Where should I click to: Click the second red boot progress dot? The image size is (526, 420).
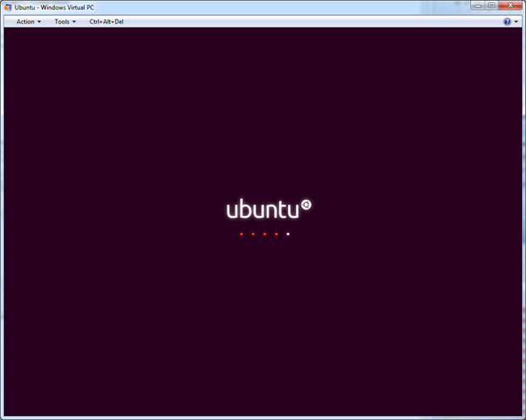coord(252,234)
